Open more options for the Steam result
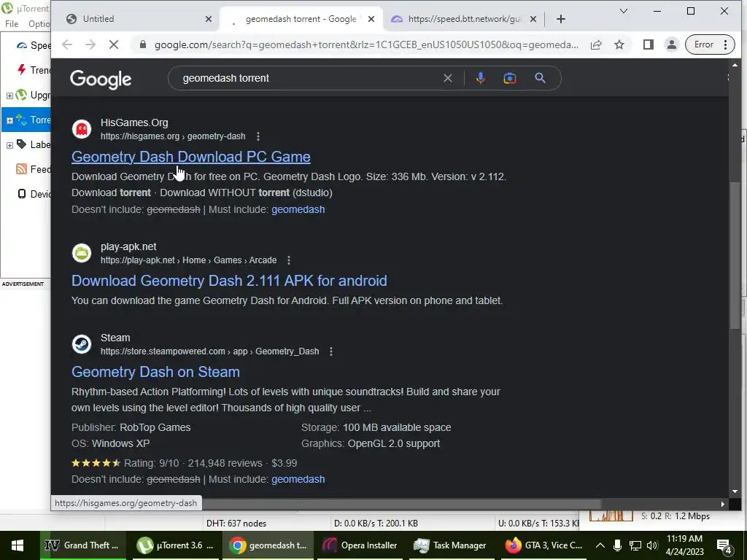 coord(331,351)
